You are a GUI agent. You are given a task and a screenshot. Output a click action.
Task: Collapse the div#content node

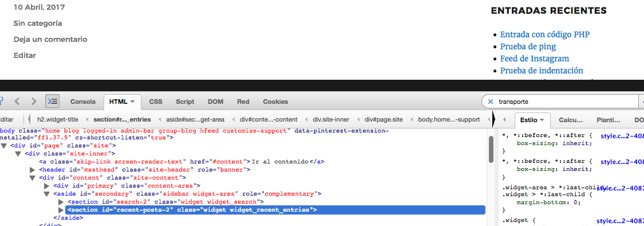click(33, 178)
